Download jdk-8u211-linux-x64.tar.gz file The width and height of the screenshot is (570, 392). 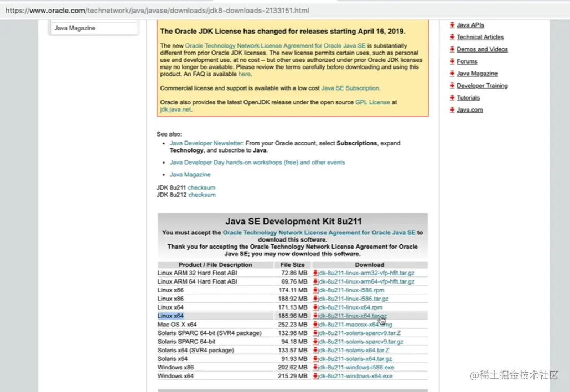point(353,316)
